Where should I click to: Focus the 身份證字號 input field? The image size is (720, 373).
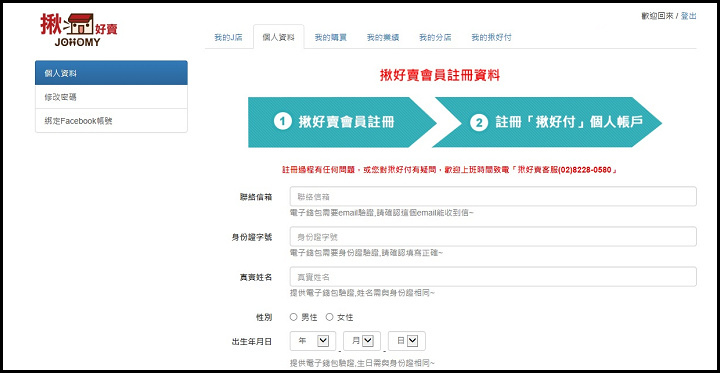[x=493, y=237]
